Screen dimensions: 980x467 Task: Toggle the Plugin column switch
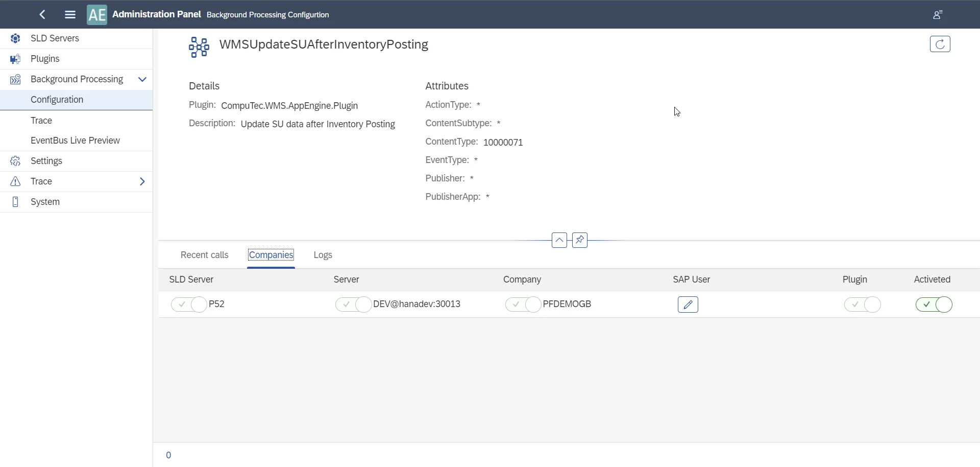[863, 305]
